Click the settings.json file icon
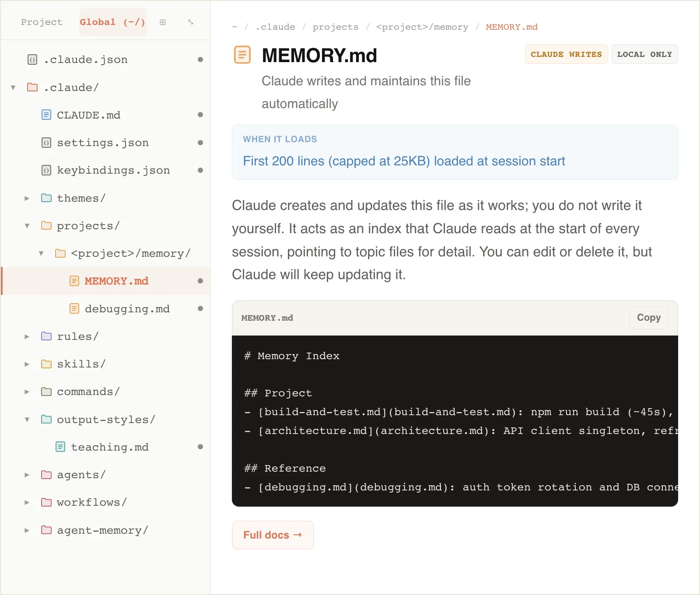 click(x=46, y=143)
